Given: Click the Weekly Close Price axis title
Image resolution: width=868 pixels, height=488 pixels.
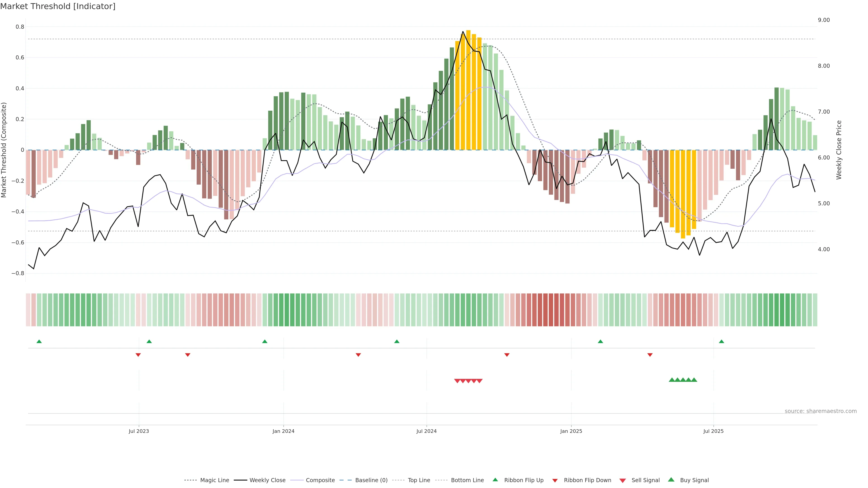Looking at the screenshot, I should [839, 150].
